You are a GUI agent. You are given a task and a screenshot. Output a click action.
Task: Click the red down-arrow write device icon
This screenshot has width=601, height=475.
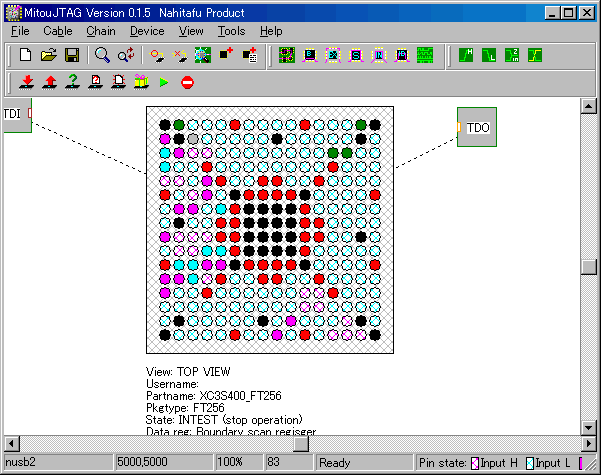coord(26,82)
